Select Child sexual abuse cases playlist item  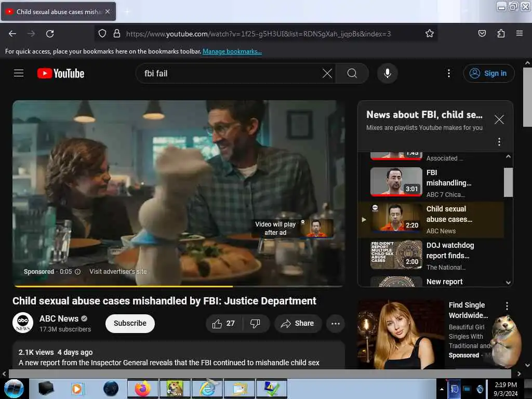point(432,220)
